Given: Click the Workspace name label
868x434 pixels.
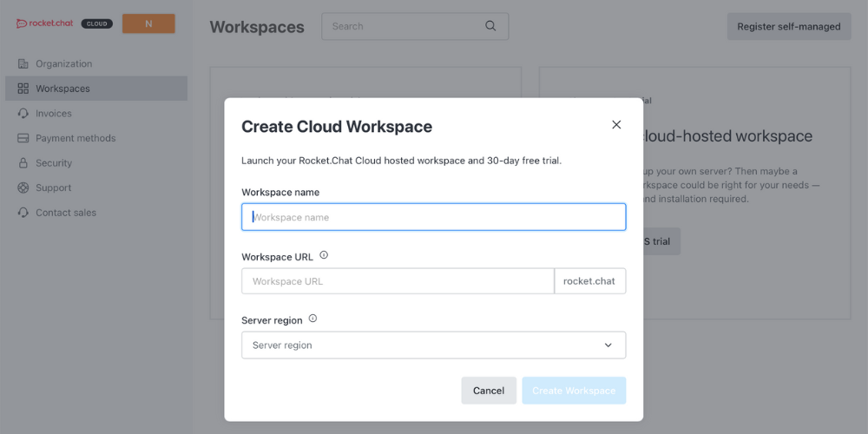Looking at the screenshot, I should click(280, 192).
